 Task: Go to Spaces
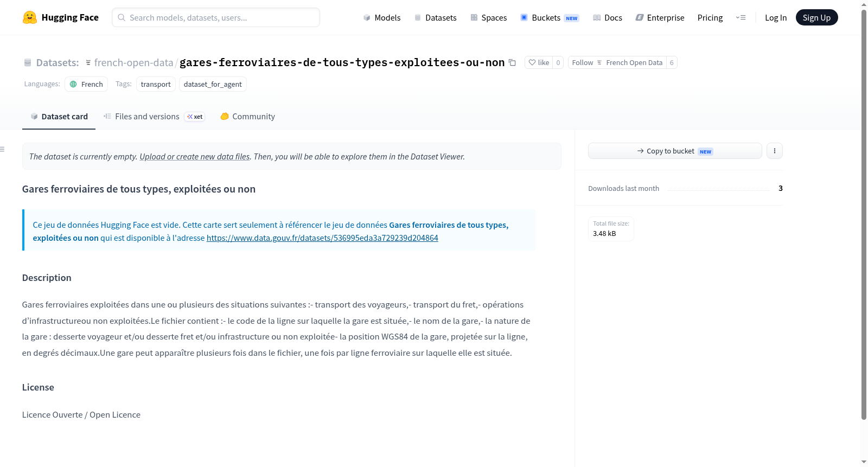[489, 17]
